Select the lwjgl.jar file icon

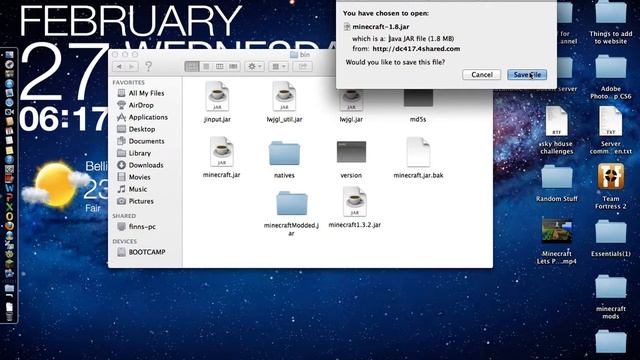[351, 100]
